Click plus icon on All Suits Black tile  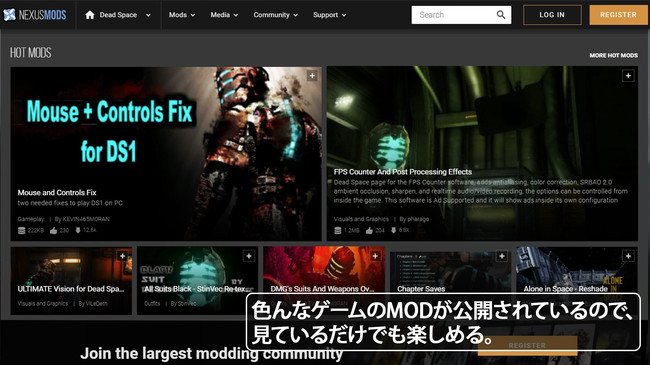[249, 256]
